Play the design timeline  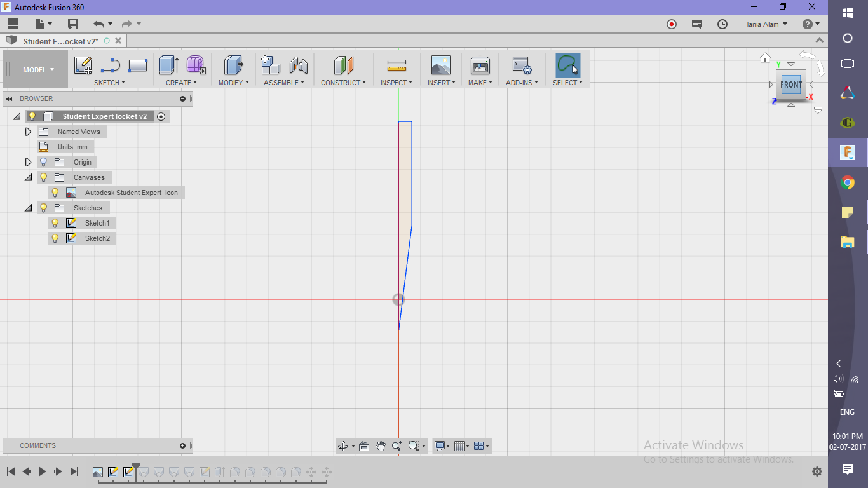(x=42, y=471)
